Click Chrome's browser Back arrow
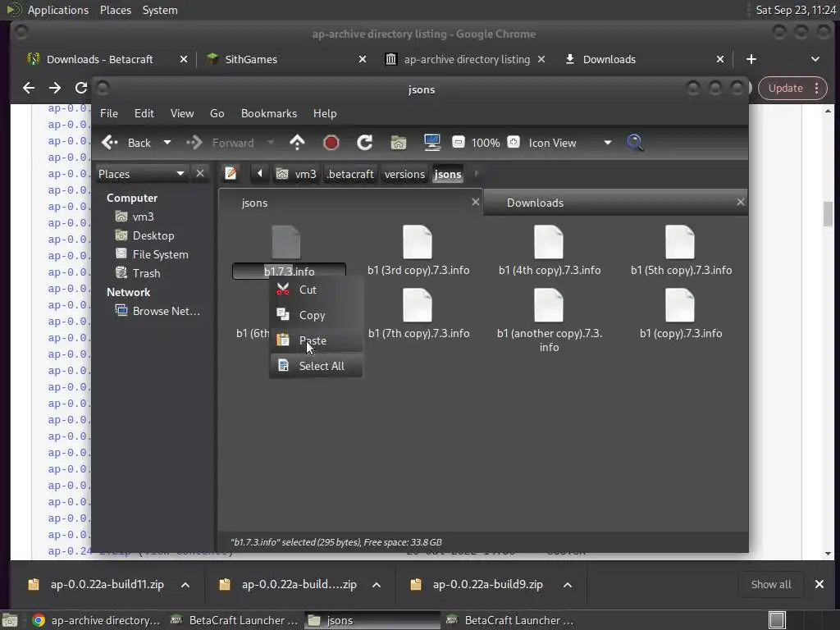Screen dimensions: 840x630 (x=29, y=88)
